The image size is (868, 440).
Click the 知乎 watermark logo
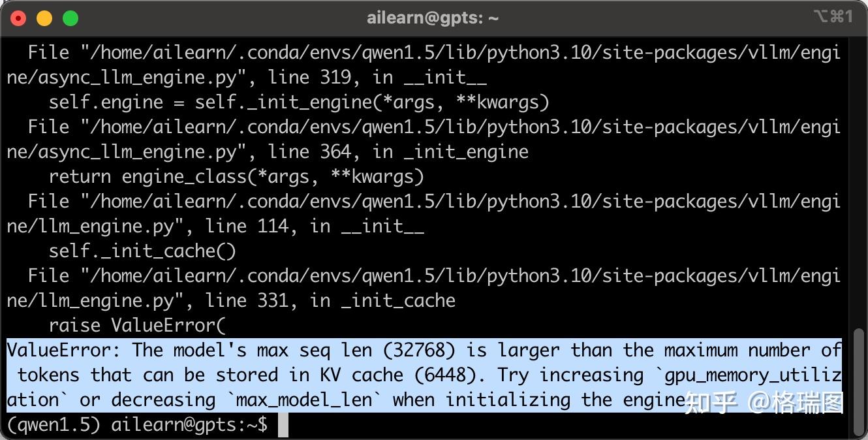tap(711, 402)
